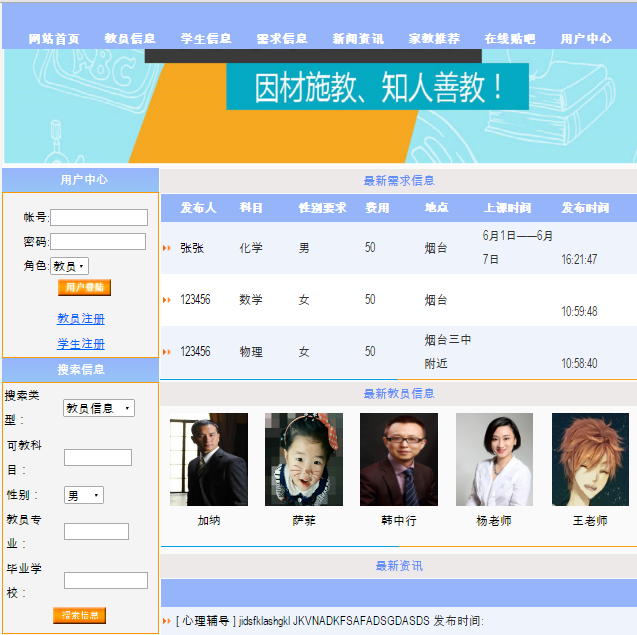Image resolution: width=637 pixels, height=635 pixels.
Task: Click class time 6月1日——6月7日
Action: (x=518, y=247)
